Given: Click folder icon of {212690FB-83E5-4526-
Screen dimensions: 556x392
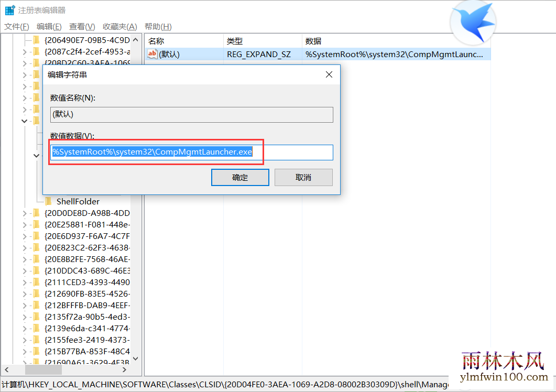Looking at the screenshot, I should [x=36, y=293].
